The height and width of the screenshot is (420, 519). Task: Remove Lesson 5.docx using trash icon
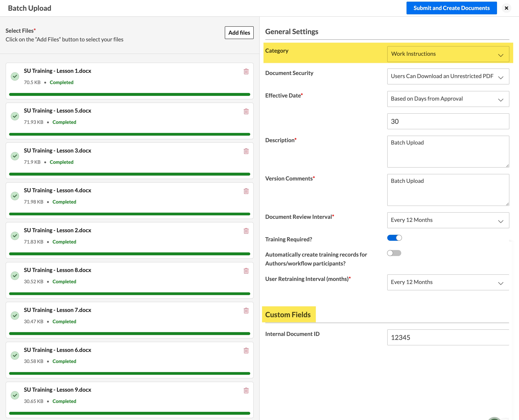[x=246, y=111]
